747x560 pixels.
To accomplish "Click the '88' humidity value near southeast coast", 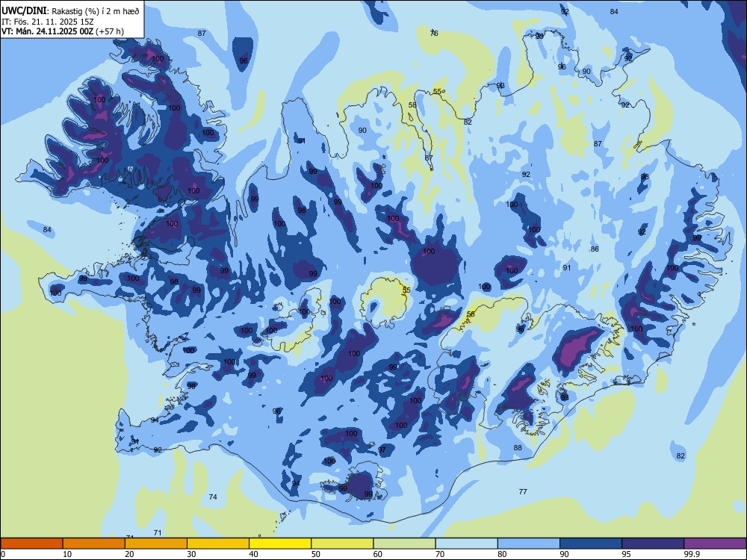I will point(518,447).
